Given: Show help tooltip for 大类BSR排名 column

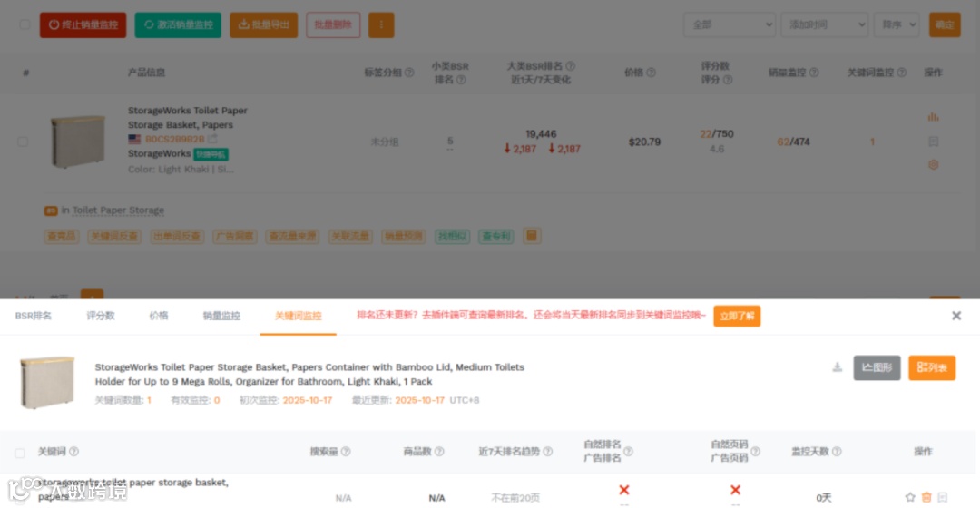Looking at the screenshot, I should tap(571, 65).
